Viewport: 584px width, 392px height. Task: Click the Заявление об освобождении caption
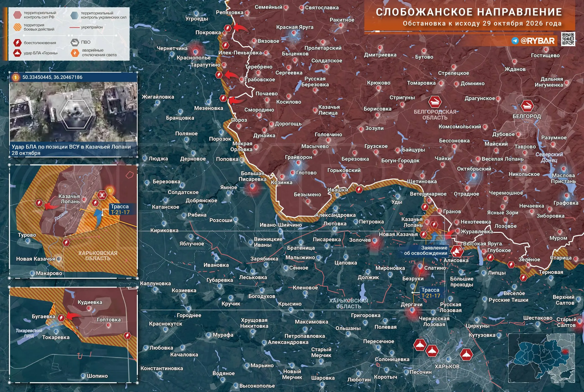(425, 250)
